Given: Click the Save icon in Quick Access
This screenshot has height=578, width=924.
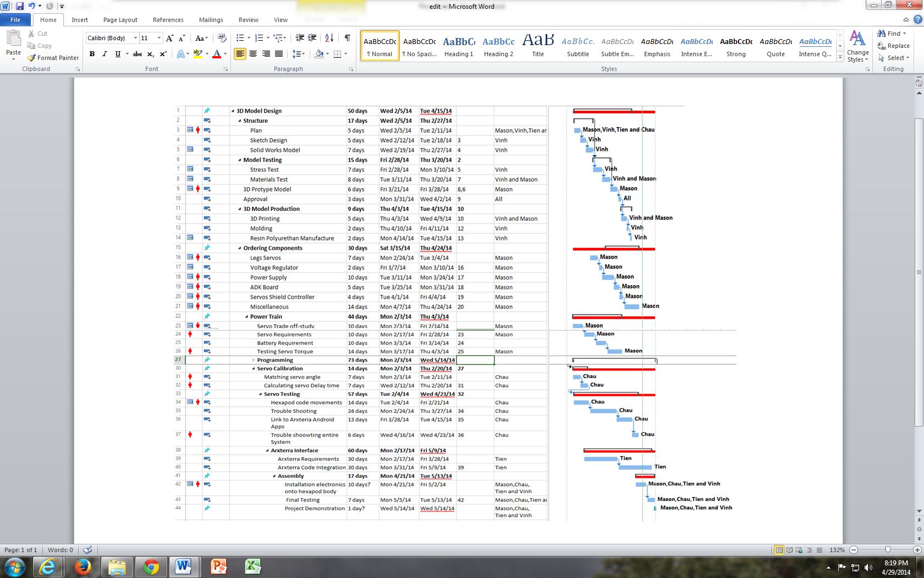Looking at the screenshot, I should [x=20, y=6].
